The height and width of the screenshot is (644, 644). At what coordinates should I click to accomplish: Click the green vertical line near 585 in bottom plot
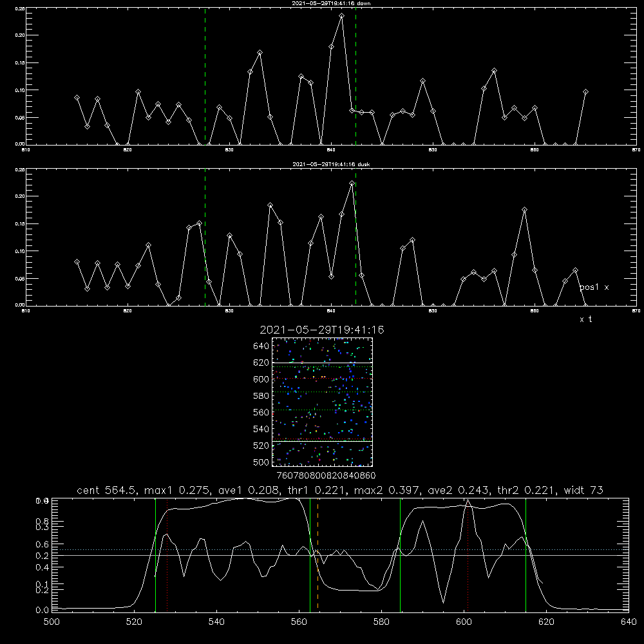click(x=400, y=555)
